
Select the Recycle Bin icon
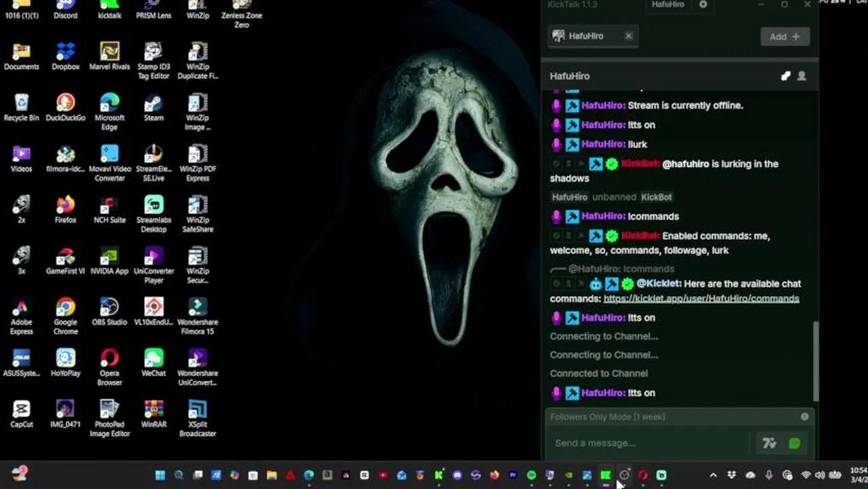[x=21, y=107]
